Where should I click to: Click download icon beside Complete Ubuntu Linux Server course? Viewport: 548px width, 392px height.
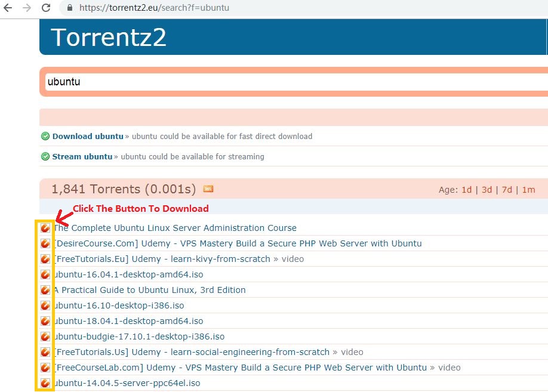45,228
